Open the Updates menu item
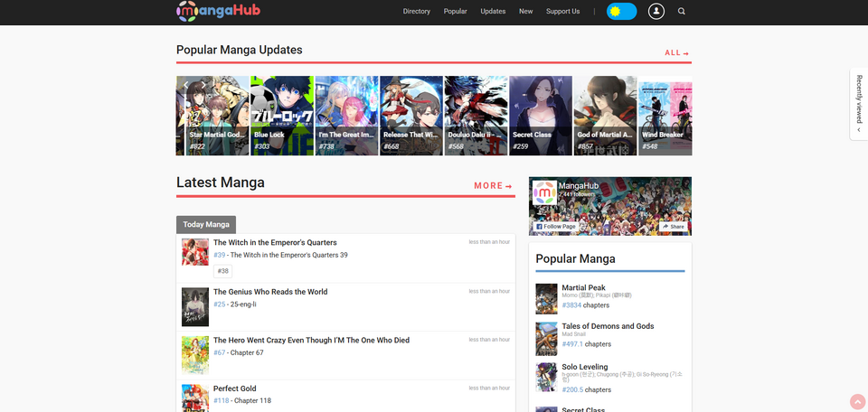Image resolution: width=868 pixels, height=412 pixels. click(x=493, y=11)
